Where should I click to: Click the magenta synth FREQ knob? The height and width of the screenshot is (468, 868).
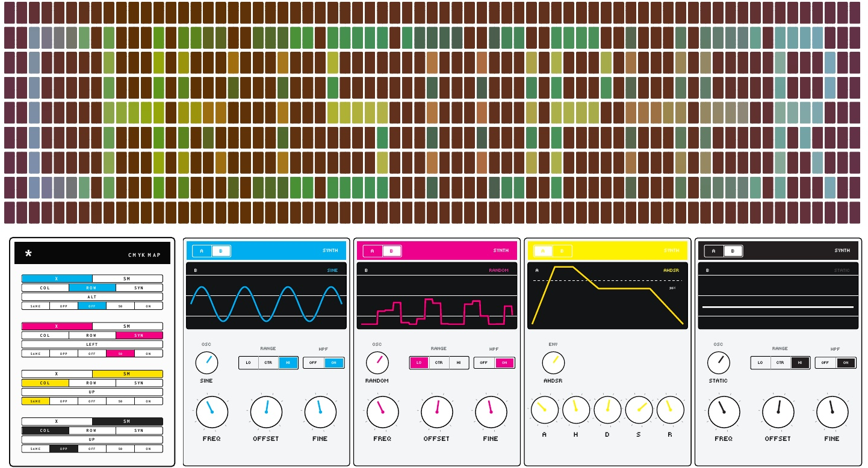click(382, 412)
